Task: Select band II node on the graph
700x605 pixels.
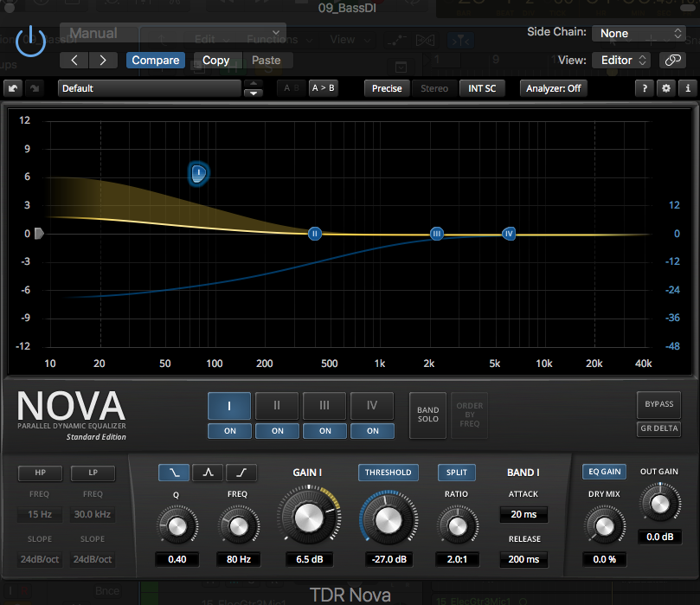Action: tap(315, 234)
